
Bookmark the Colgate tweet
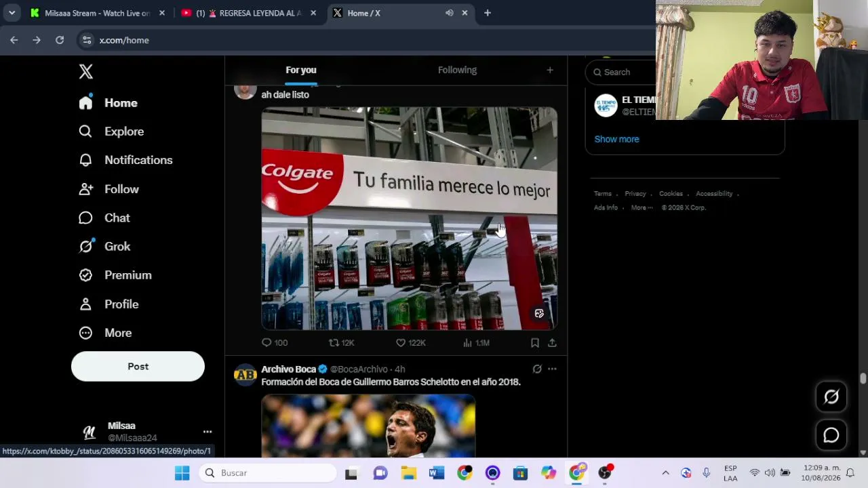535,343
